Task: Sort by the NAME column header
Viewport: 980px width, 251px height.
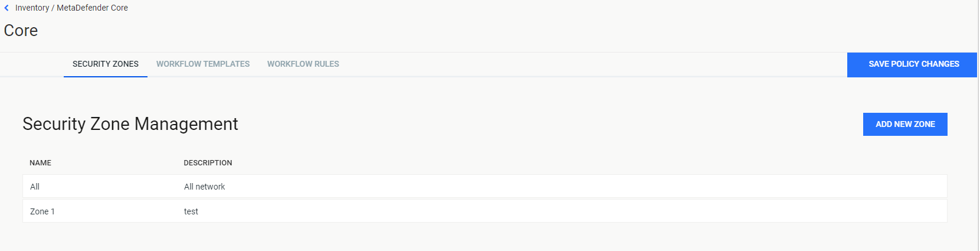Action: [x=41, y=163]
